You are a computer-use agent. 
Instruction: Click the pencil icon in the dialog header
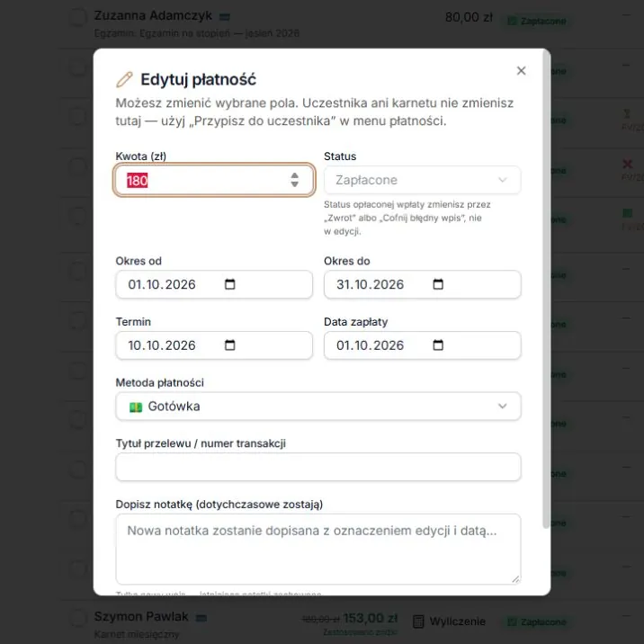(124, 80)
